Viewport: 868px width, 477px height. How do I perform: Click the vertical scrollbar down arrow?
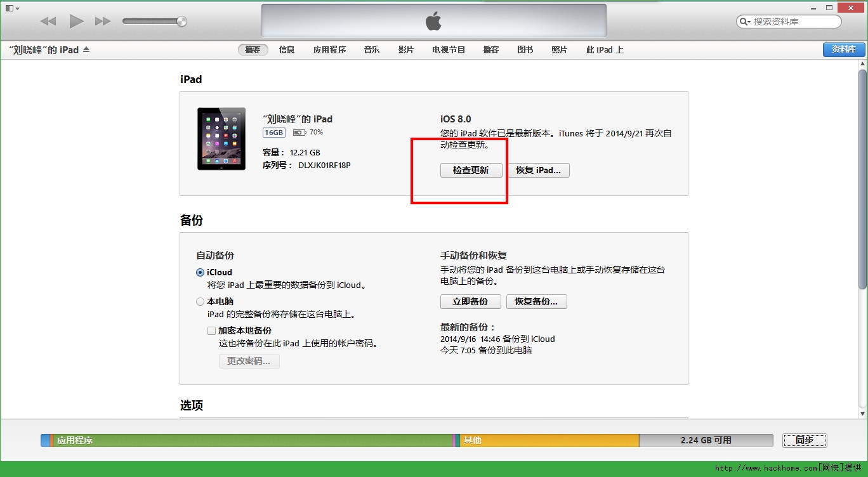pyautogui.click(x=862, y=414)
